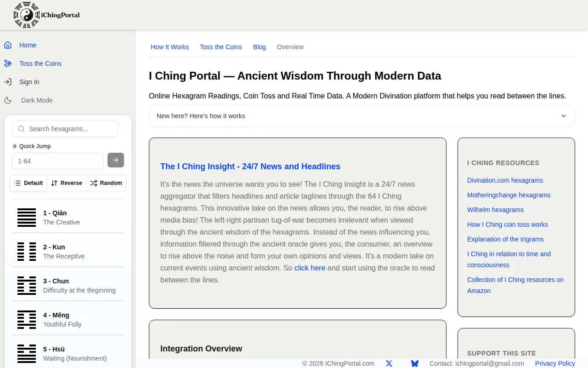588x368 pixels.
Task: Open the How It Works tab
Action: [x=170, y=47]
